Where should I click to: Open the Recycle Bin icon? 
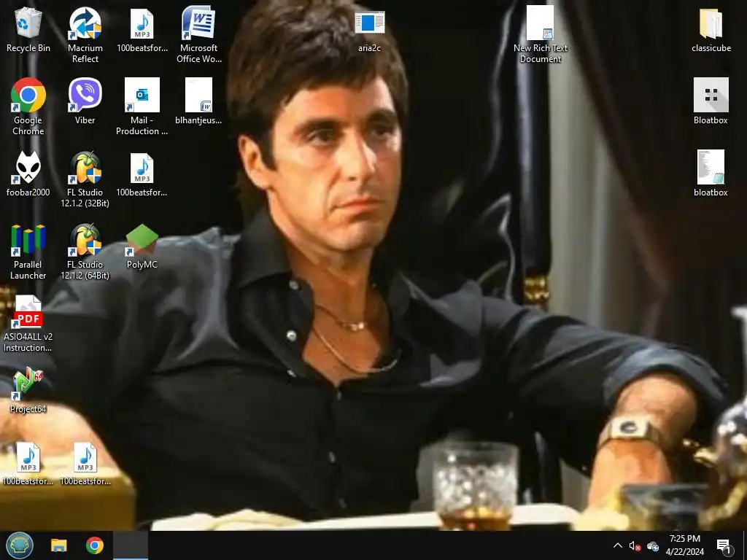click(28, 29)
